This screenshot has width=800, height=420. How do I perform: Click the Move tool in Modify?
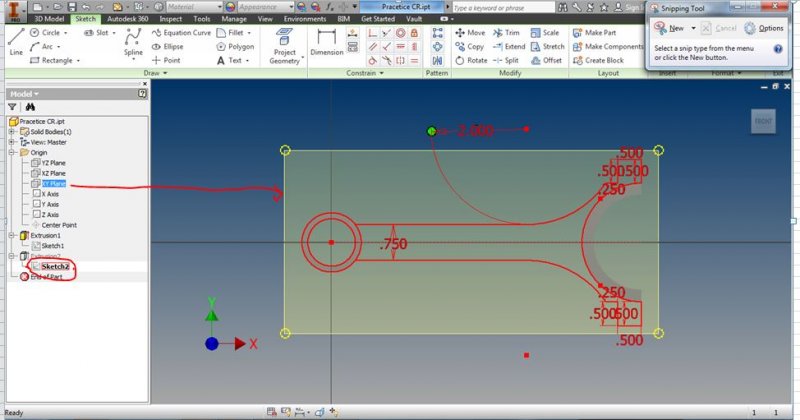tap(470, 33)
